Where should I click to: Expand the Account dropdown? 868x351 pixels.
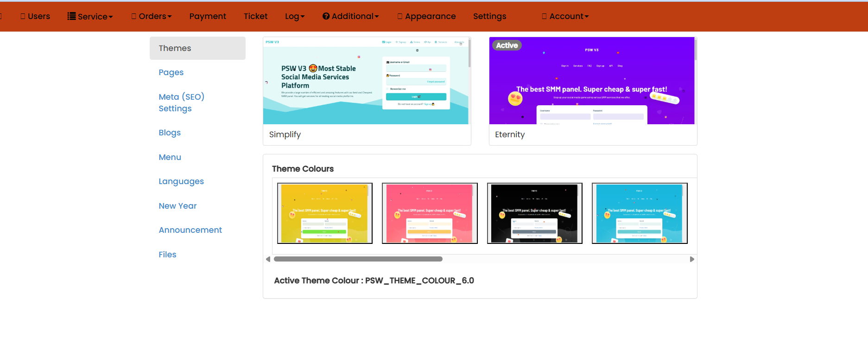565,16
